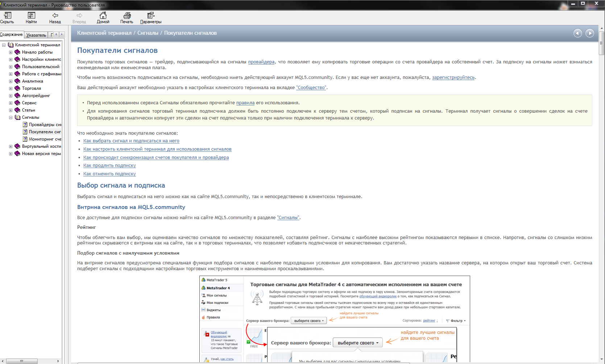Click the open book icon of Клиентский терминал

11,45
